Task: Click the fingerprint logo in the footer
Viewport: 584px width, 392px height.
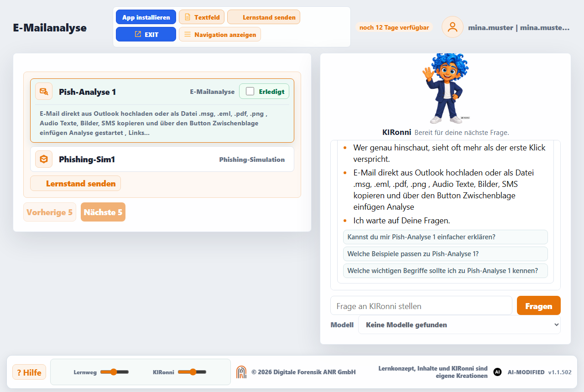Action: point(241,372)
